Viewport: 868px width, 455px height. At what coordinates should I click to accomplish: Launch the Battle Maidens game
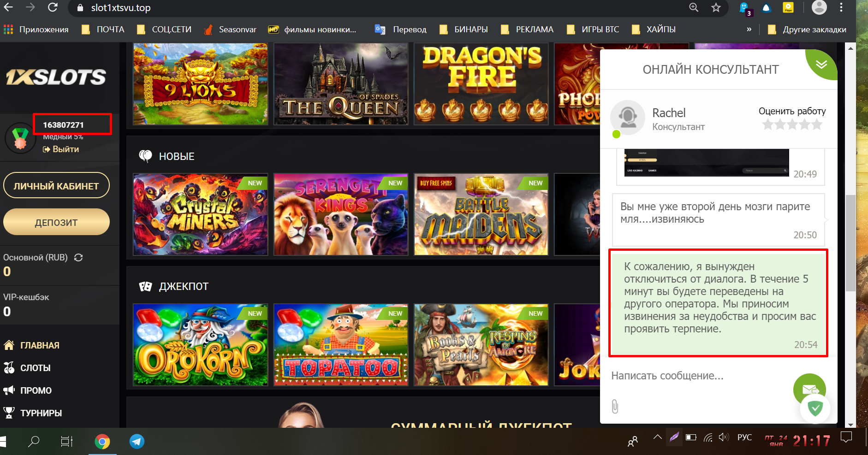pos(481,214)
